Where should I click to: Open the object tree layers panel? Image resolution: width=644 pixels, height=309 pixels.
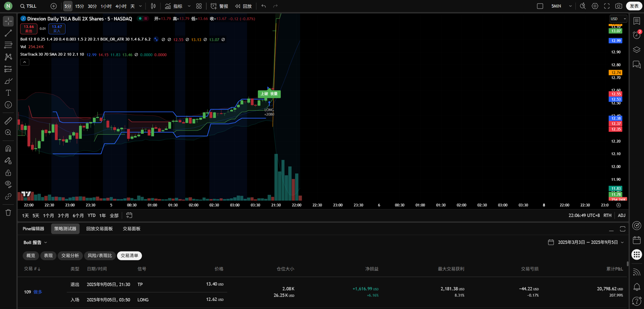pyautogui.click(x=637, y=50)
